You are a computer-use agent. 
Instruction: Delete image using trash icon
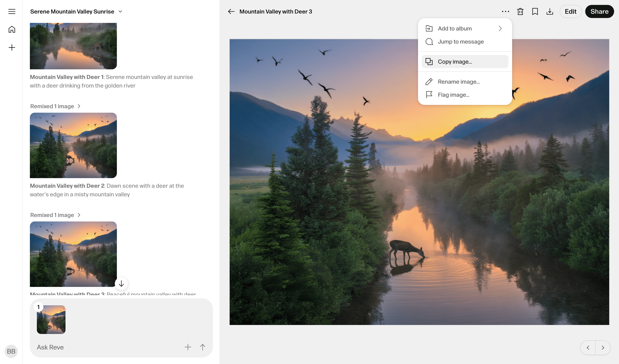tap(520, 12)
